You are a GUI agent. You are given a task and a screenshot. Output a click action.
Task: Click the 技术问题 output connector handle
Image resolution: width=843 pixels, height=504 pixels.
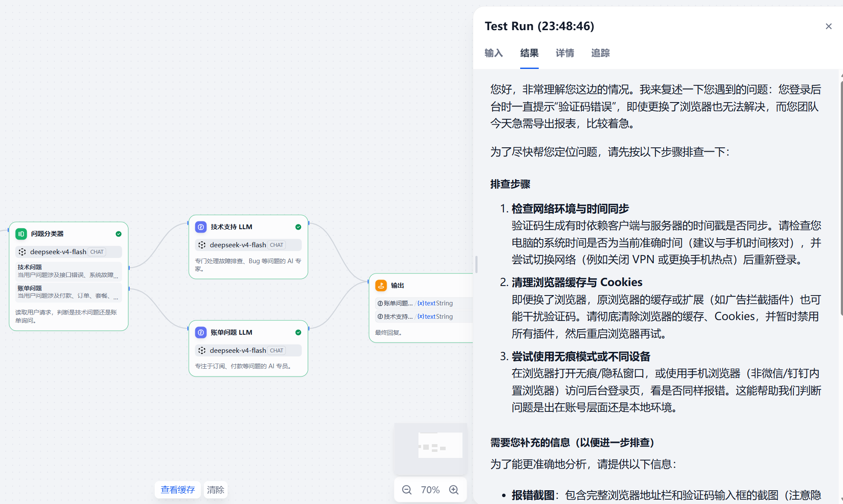129,268
